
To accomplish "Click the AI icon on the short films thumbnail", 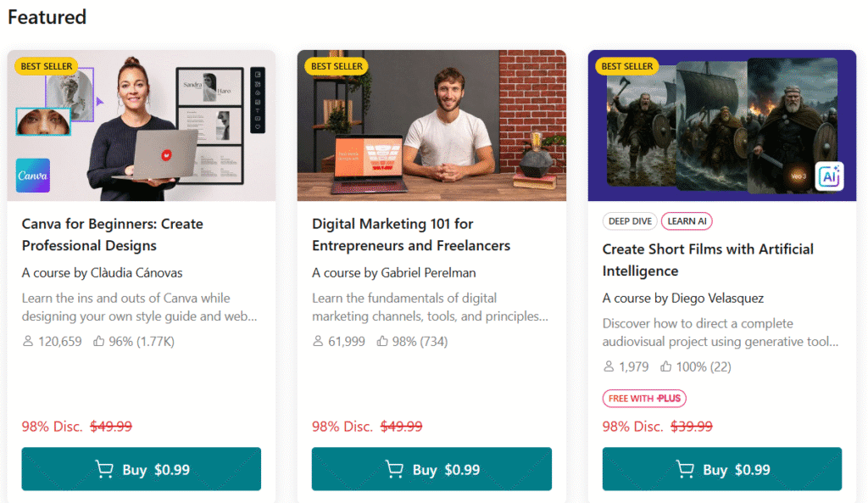I will (x=830, y=176).
